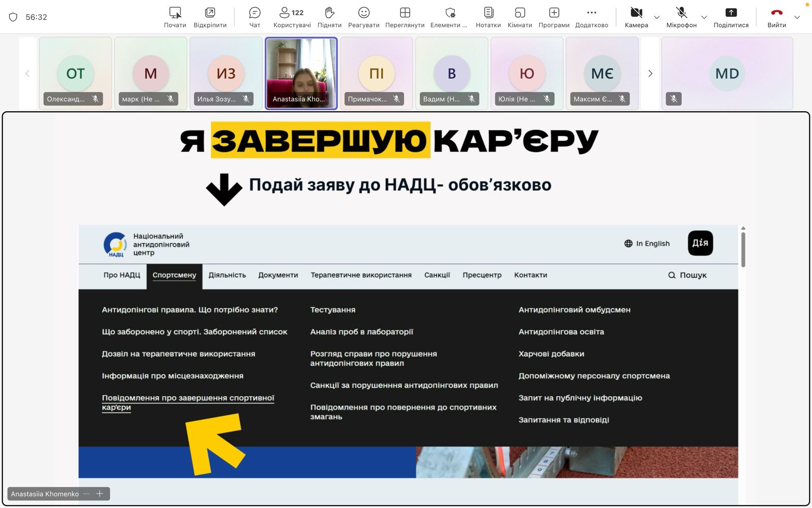Click the Поділитися share button
The image size is (812, 508).
tap(731, 13)
